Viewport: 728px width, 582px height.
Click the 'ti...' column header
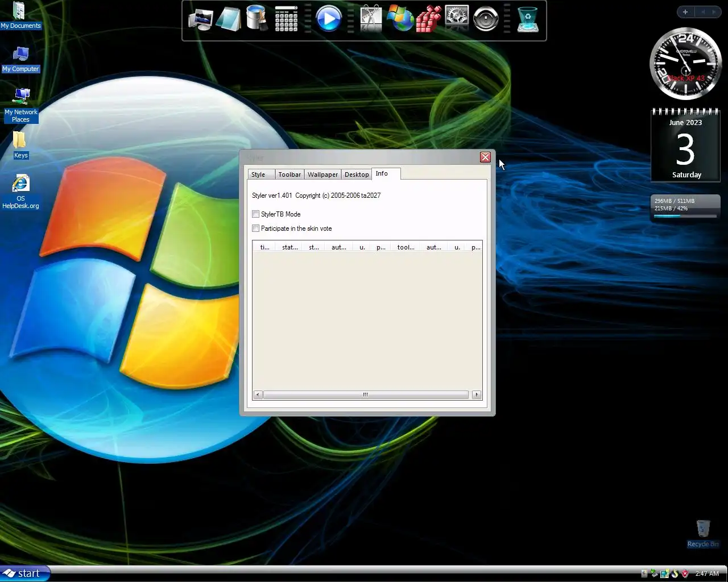[264, 247]
